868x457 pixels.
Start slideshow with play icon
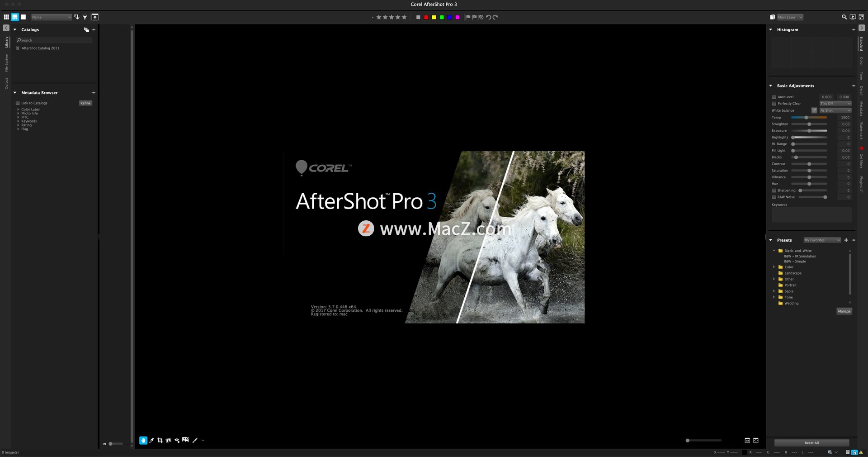pyautogui.click(x=853, y=17)
